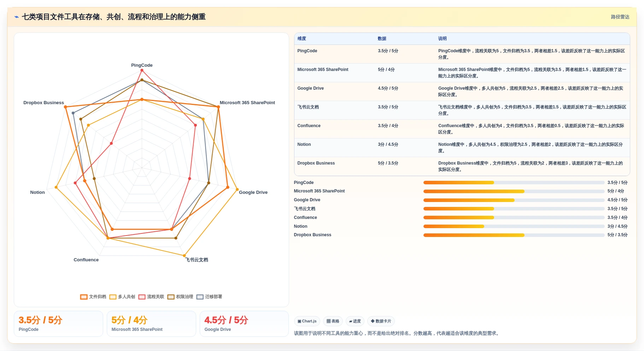Click the Chart.js tag chip
Image resolution: width=644 pixels, height=351 pixels.
307,321
